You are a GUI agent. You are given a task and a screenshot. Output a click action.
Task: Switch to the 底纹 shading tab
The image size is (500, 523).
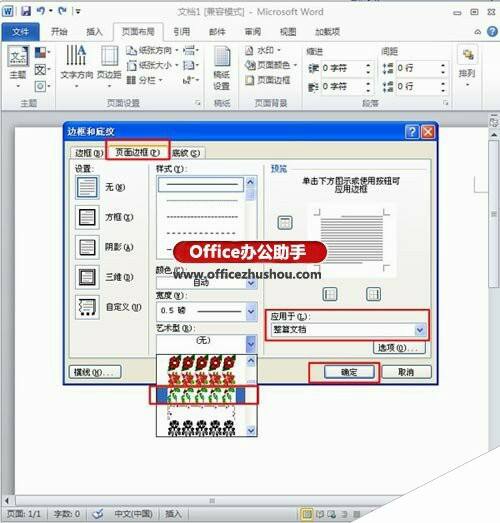[x=186, y=153]
